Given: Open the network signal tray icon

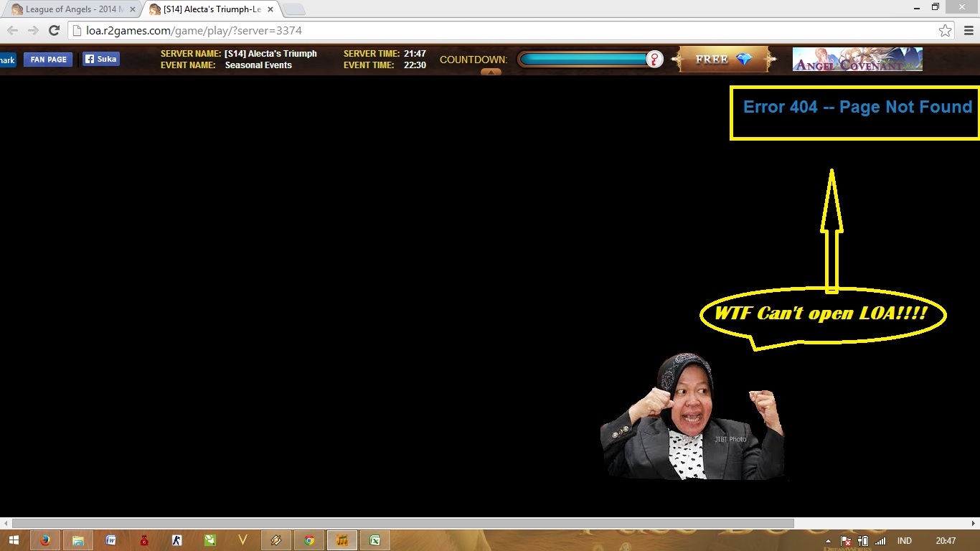Looking at the screenshot, I should [880, 541].
